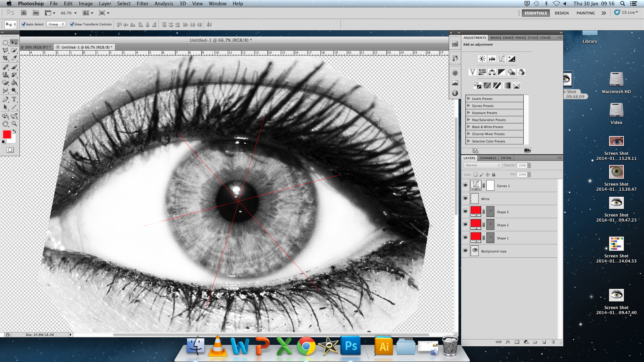Image resolution: width=644 pixels, height=362 pixels.
Task: Click the Painting workspace button
Action: [585, 13]
